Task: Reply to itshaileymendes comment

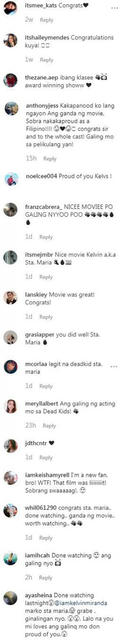Action: pos(47,60)
